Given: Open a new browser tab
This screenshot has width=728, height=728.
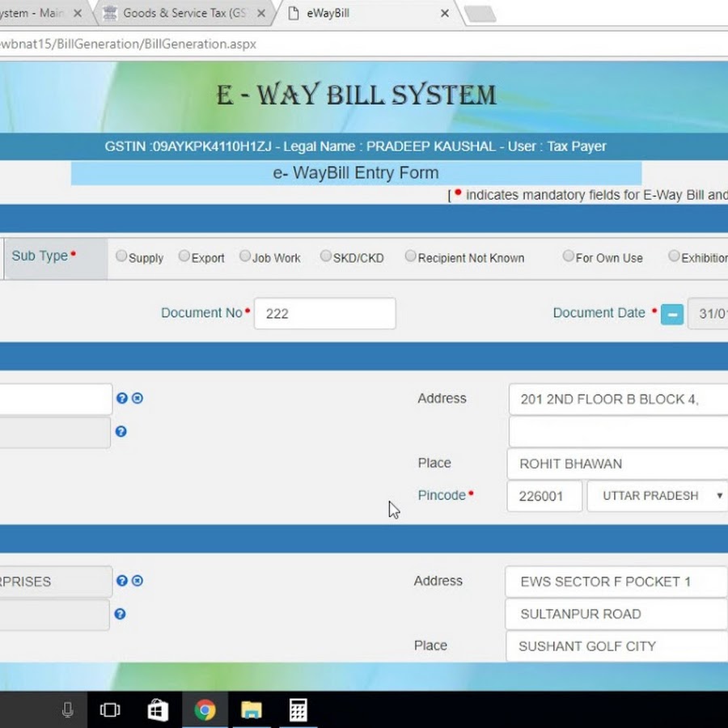Looking at the screenshot, I should [x=480, y=14].
